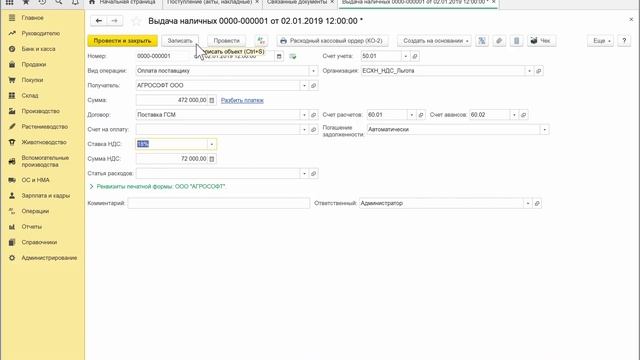Open the Животноводство section
This screenshot has width=640, height=360.
tap(44, 142)
